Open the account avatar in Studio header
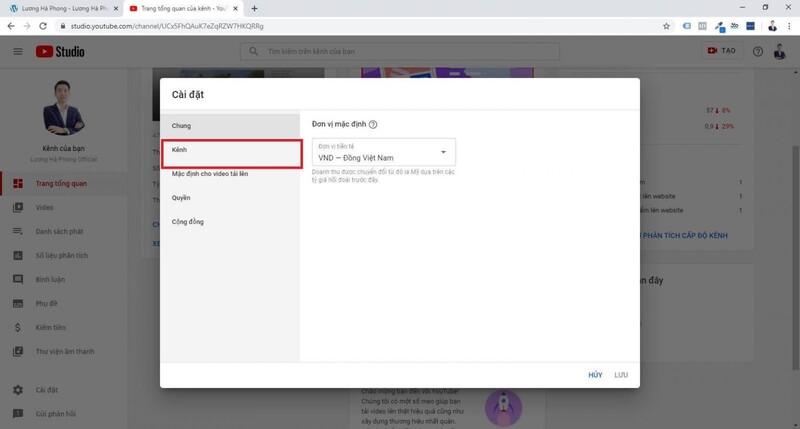This screenshot has width=800, height=429. click(x=780, y=51)
